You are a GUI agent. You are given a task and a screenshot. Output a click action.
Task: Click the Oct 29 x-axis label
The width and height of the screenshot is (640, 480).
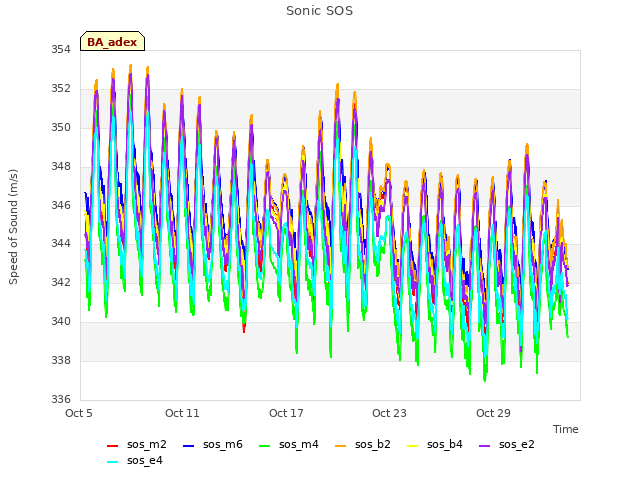[x=493, y=413]
